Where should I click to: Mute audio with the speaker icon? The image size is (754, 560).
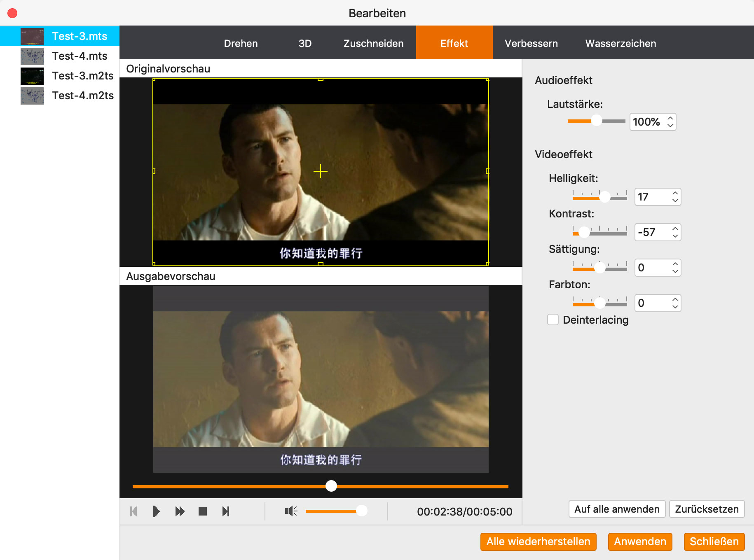pos(291,511)
